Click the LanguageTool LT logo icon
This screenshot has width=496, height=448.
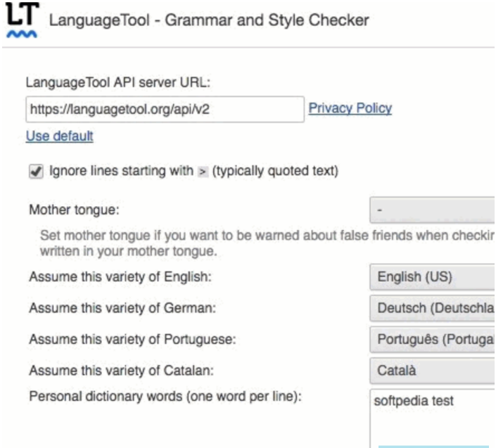(23, 20)
